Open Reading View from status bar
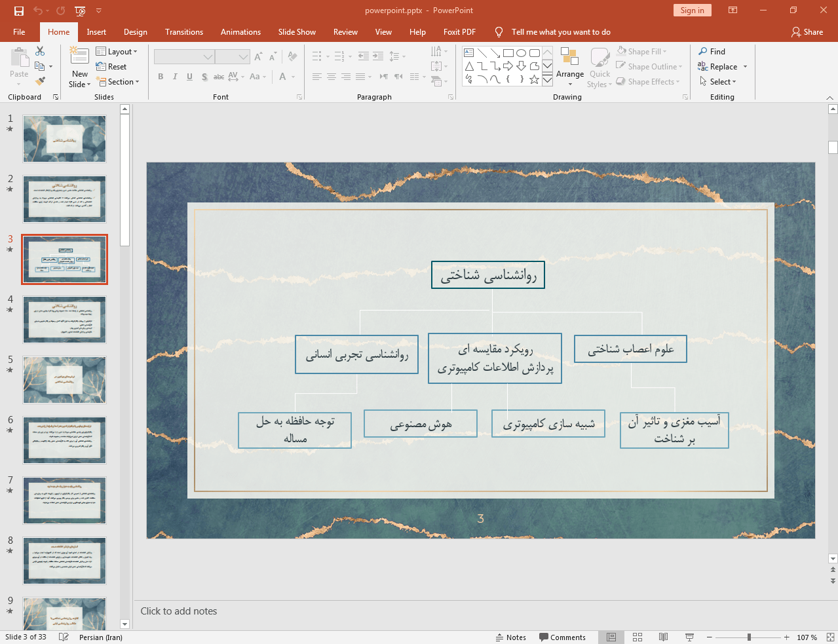 663,637
